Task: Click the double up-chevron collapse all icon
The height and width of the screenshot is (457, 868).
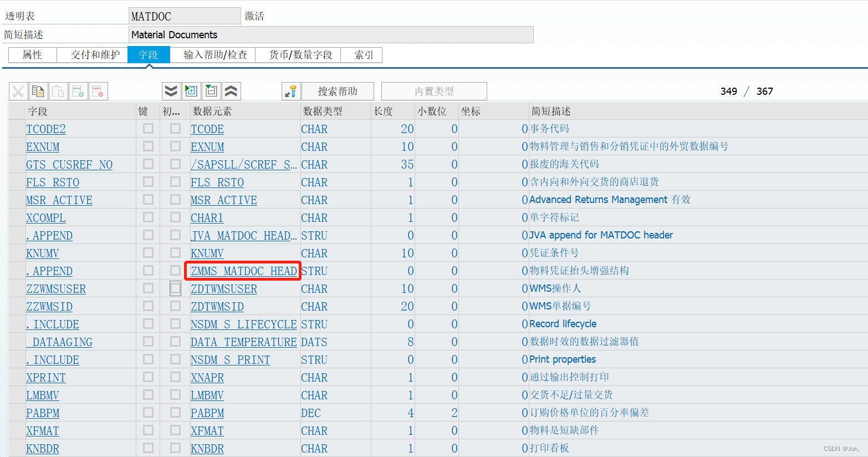Action: (231, 92)
